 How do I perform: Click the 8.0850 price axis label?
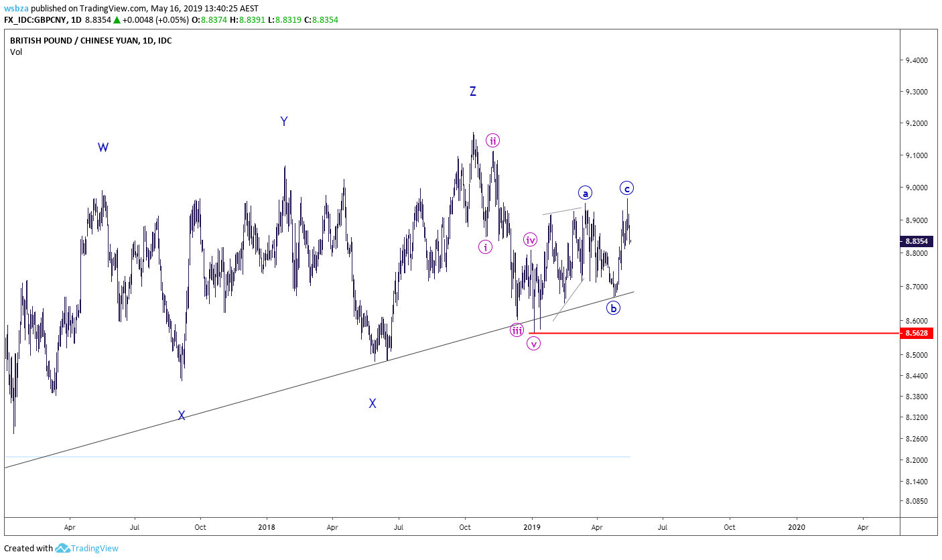(x=916, y=501)
